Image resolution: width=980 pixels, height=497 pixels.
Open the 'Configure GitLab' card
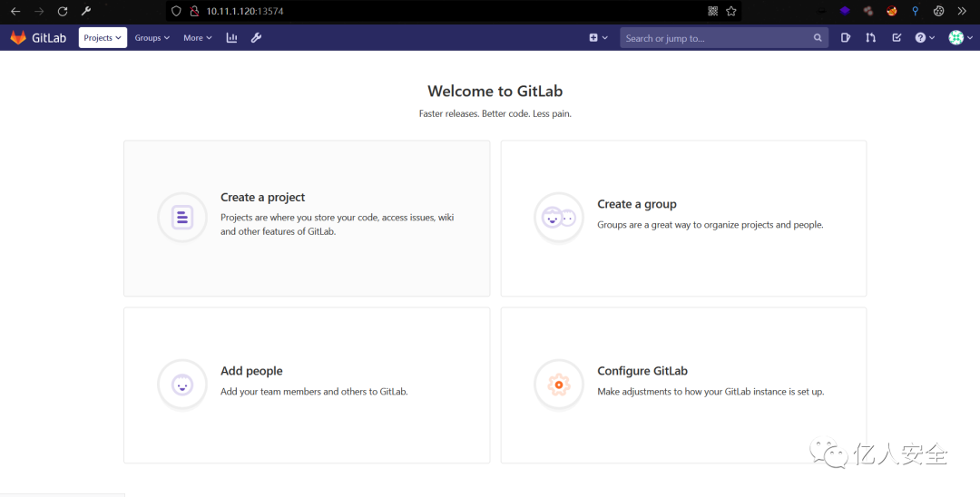click(x=684, y=385)
